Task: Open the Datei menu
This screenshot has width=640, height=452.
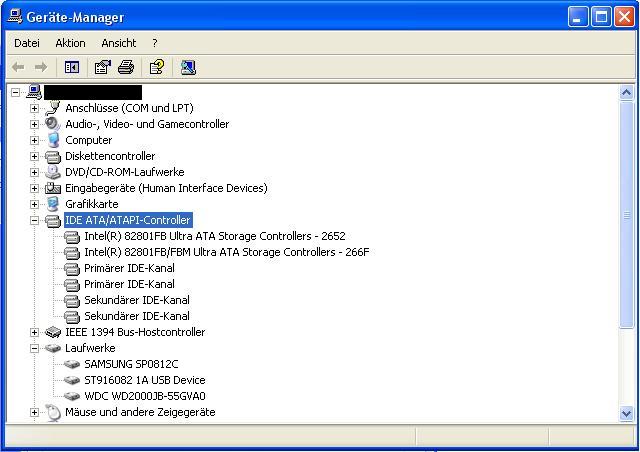Action: (27, 43)
